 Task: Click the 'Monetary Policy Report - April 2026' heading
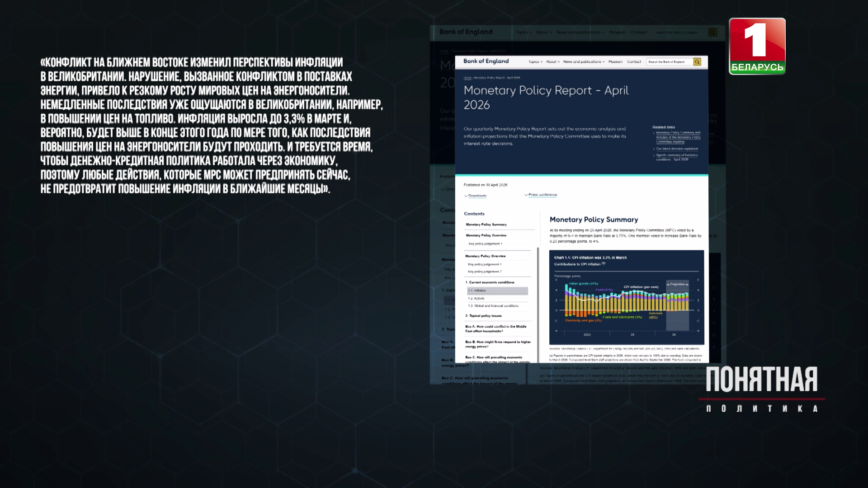546,98
